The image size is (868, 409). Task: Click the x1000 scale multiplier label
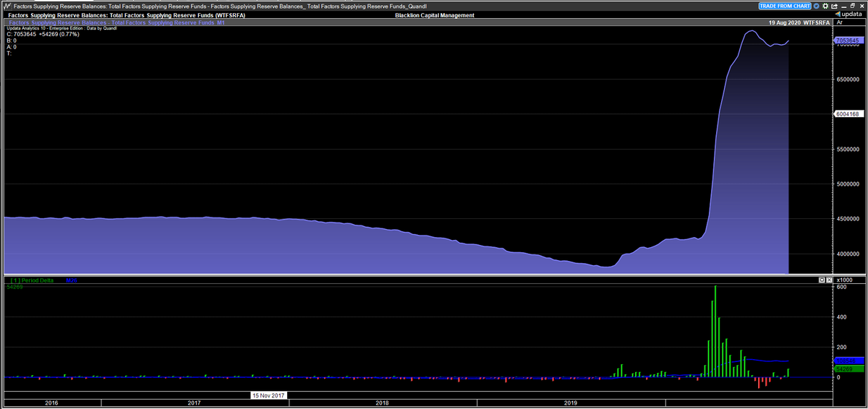pyautogui.click(x=844, y=280)
